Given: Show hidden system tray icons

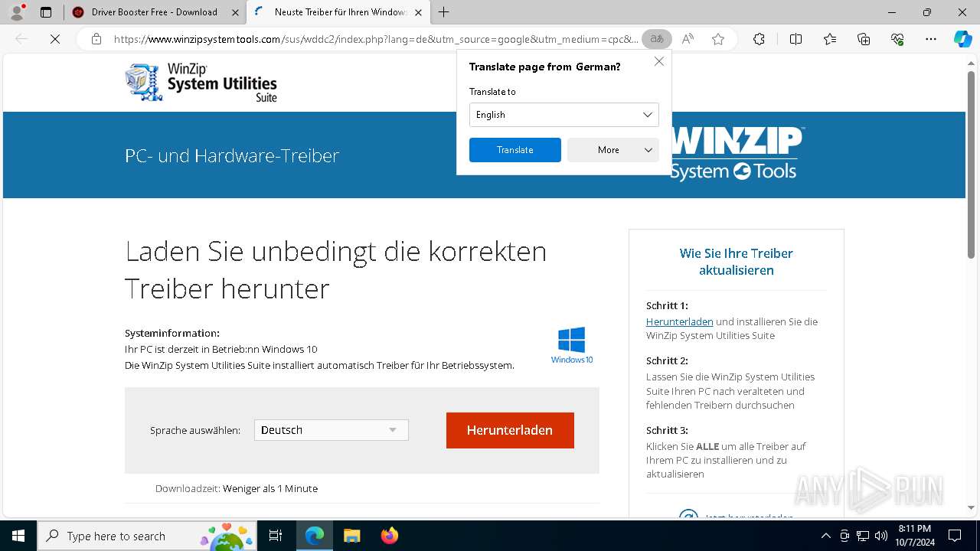Looking at the screenshot, I should (825, 536).
